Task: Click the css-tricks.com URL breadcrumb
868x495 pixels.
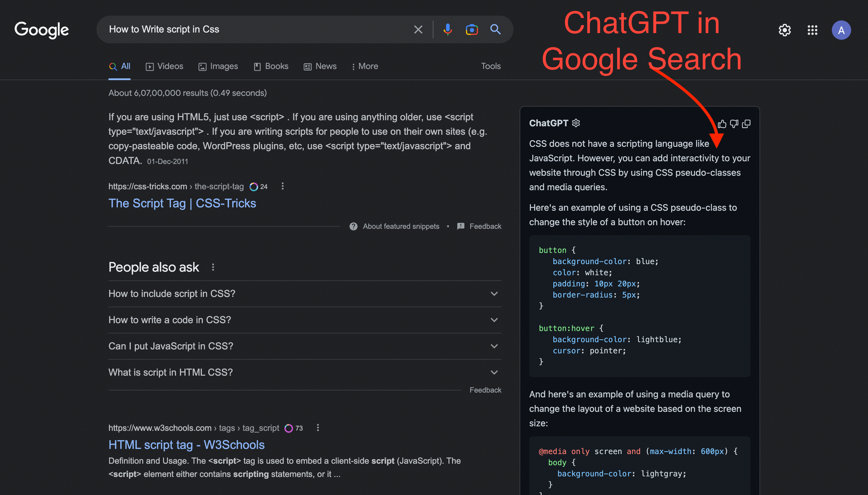Action: click(x=176, y=186)
